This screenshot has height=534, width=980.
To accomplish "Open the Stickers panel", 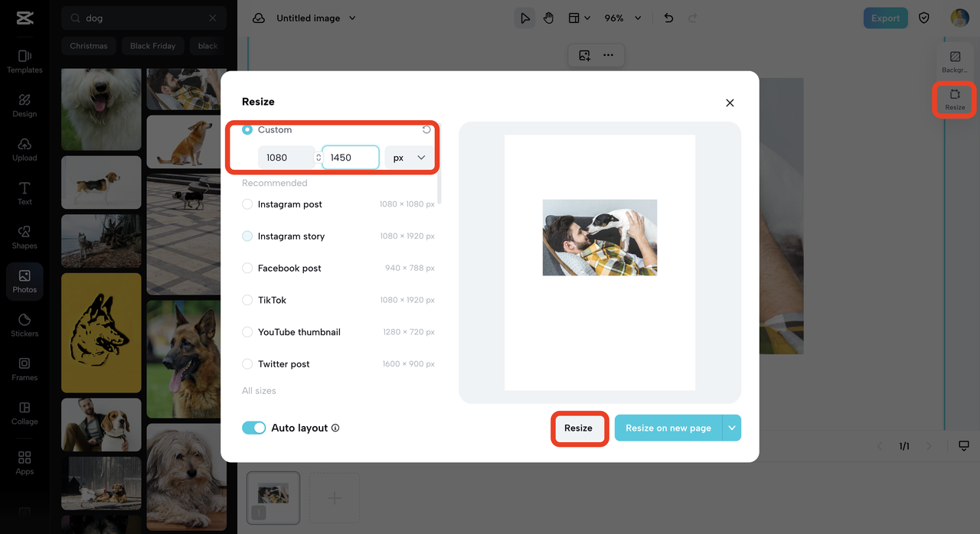I will pyautogui.click(x=24, y=324).
